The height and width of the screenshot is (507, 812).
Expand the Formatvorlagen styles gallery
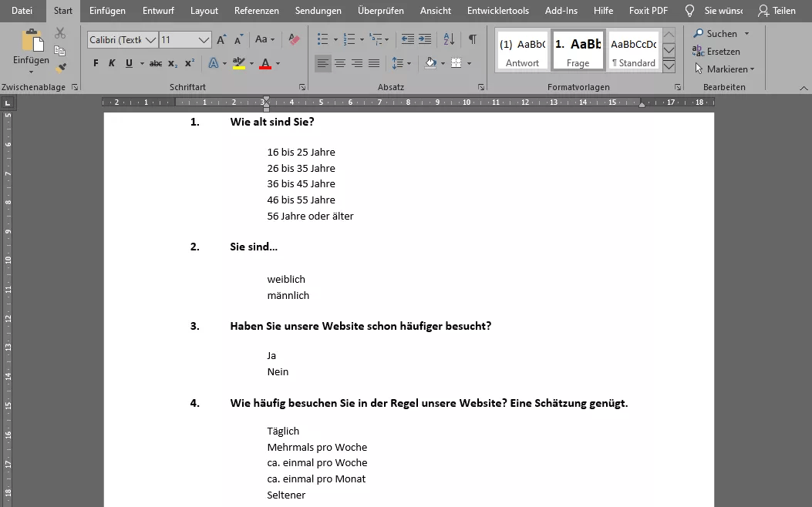point(669,66)
